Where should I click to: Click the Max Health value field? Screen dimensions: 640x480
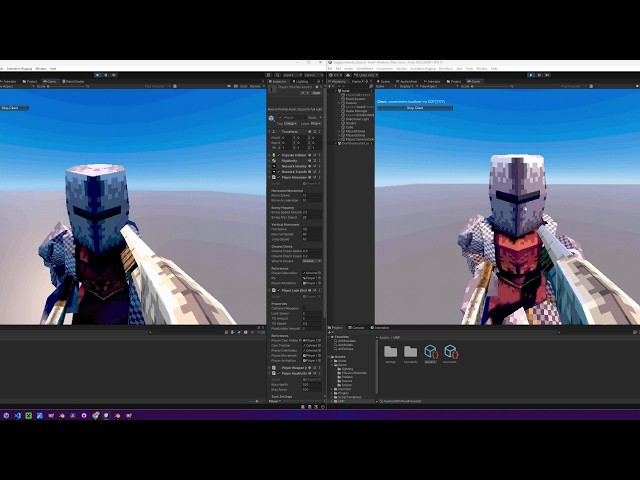coord(312,384)
